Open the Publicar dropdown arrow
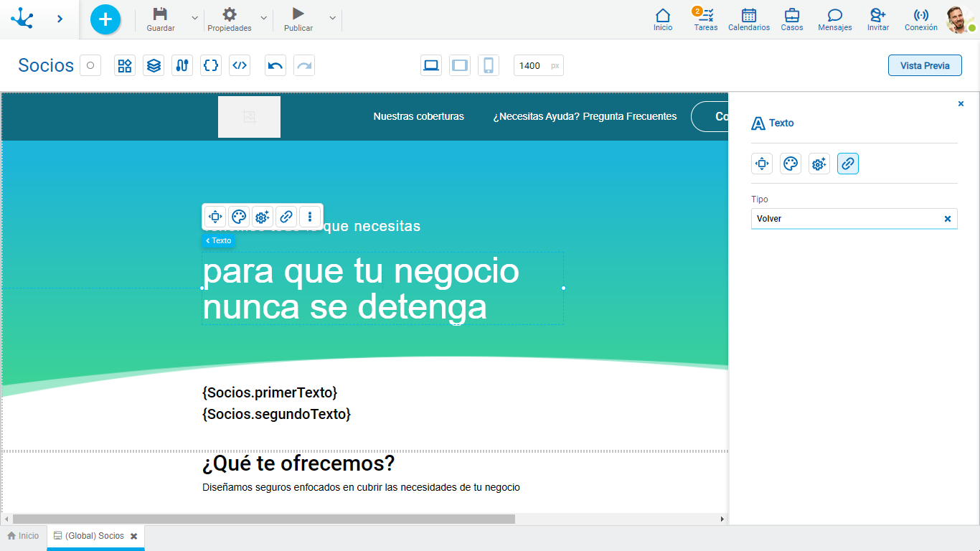This screenshot has width=980, height=551. 332,18
